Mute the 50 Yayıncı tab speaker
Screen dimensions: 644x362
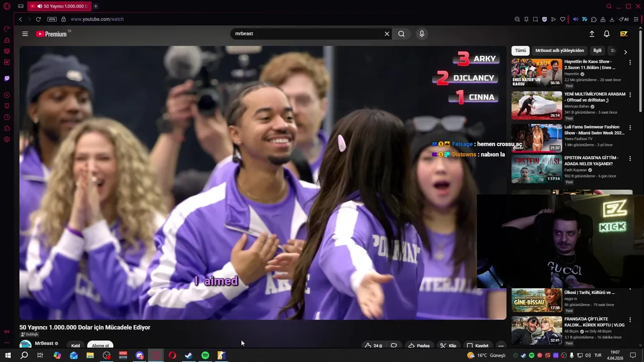click(x=39, y=6)
